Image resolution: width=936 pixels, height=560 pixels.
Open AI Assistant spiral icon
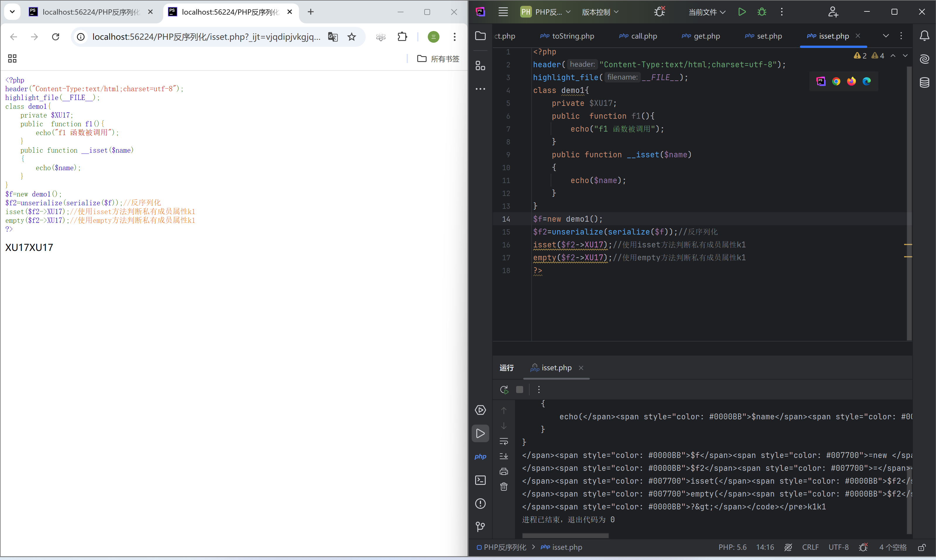[x=924, y=59]
